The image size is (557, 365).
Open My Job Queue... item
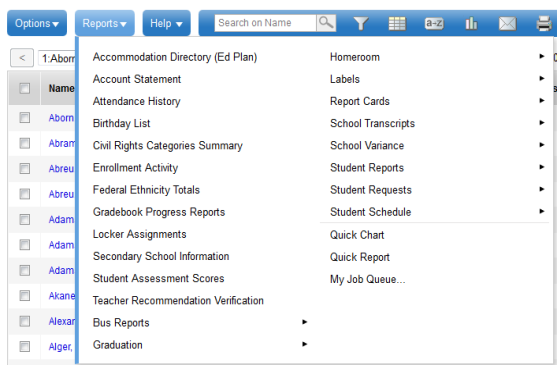pyautogui.click(x=368, y=279)
